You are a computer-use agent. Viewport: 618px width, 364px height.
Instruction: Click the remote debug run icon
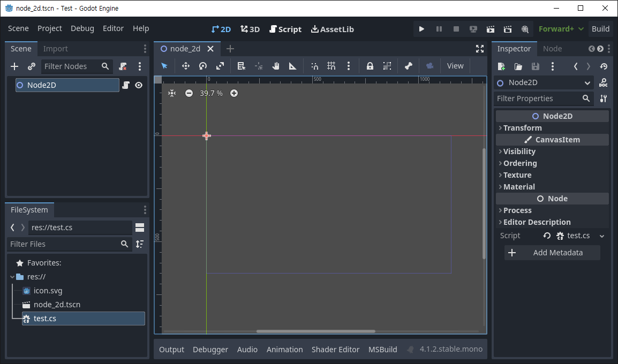coord(473,29)
